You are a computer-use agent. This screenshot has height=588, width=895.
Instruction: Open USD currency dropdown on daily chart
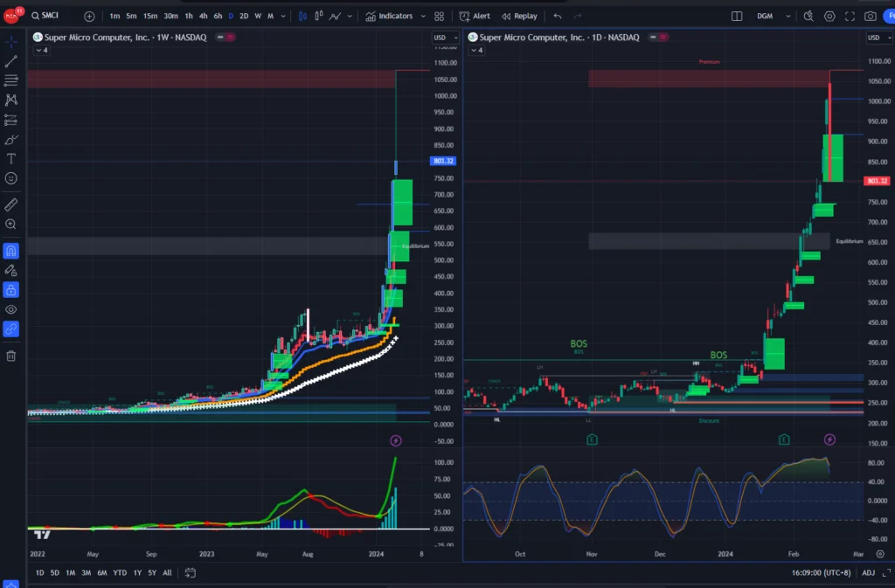click(x=879, y=38)
